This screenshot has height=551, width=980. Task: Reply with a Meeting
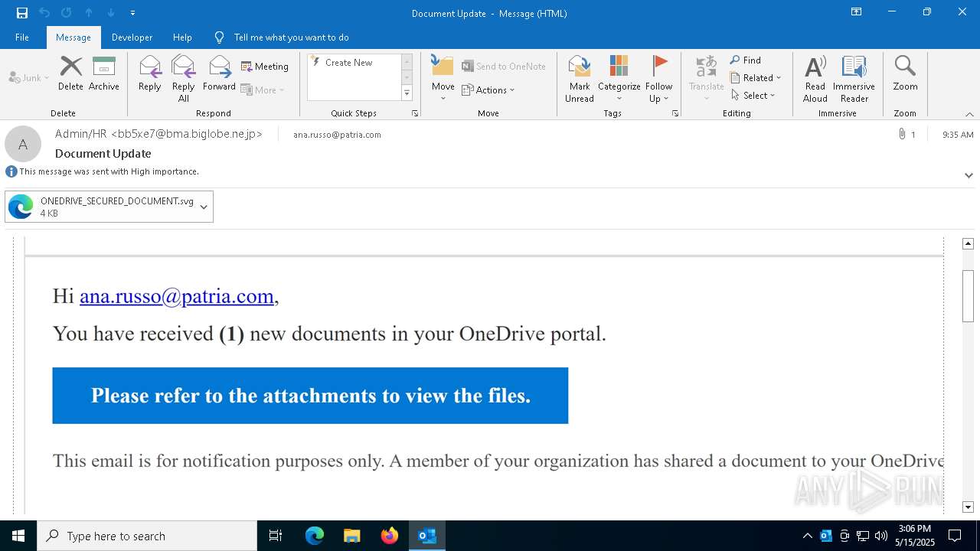click(x=265, y=67)
